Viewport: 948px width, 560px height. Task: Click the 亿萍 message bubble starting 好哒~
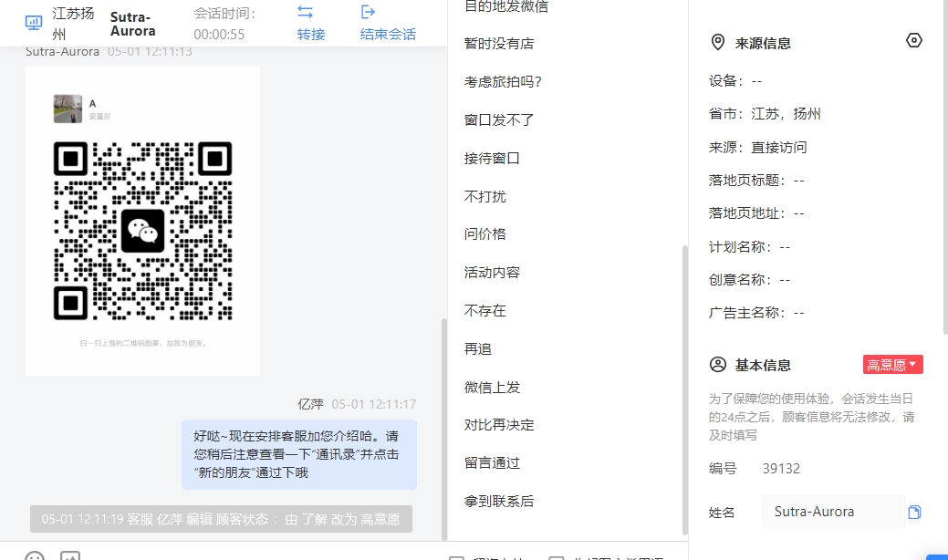click(x=299, y=454)
